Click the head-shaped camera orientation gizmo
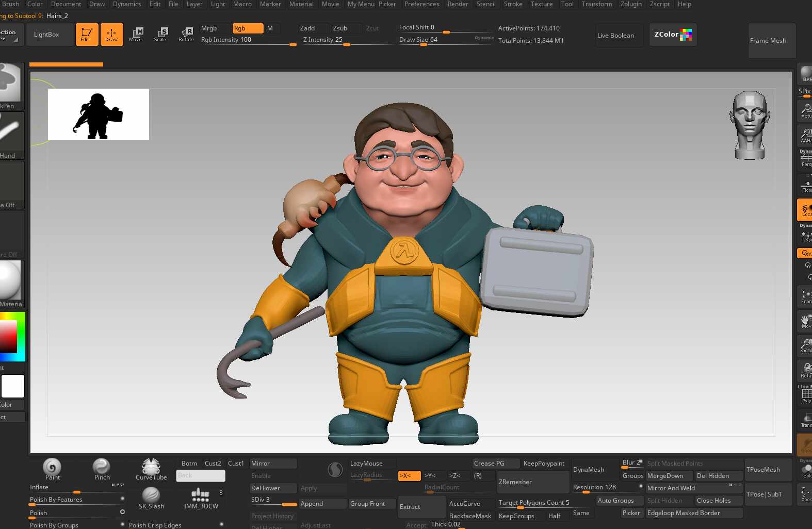 click(x=750, y=125)
